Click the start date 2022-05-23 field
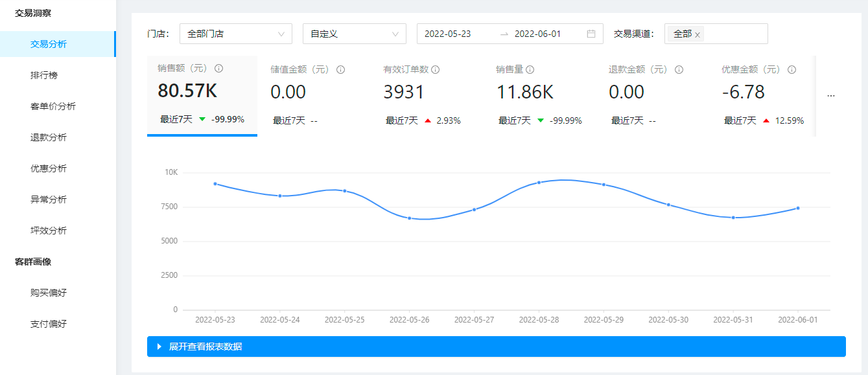 [448, 34]
